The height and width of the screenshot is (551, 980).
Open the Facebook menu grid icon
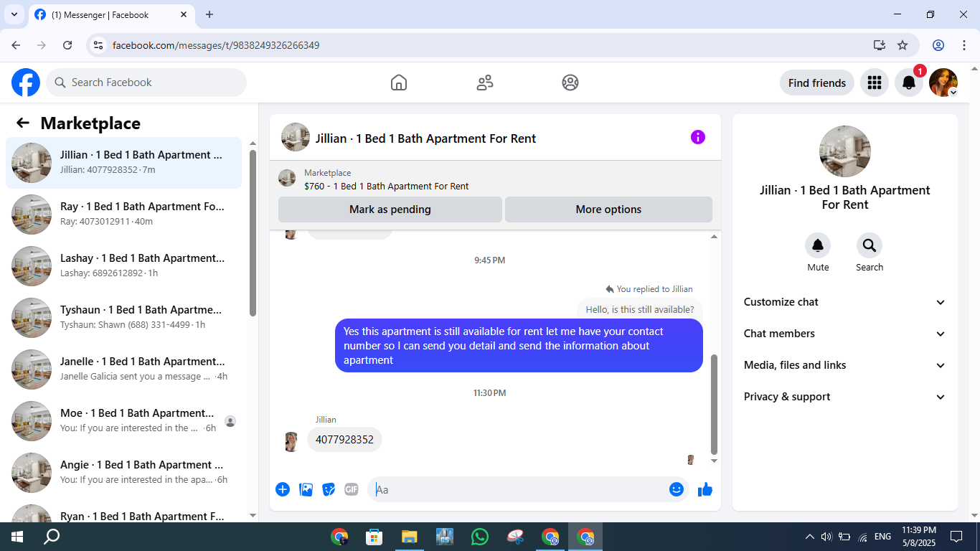[875, 83]
